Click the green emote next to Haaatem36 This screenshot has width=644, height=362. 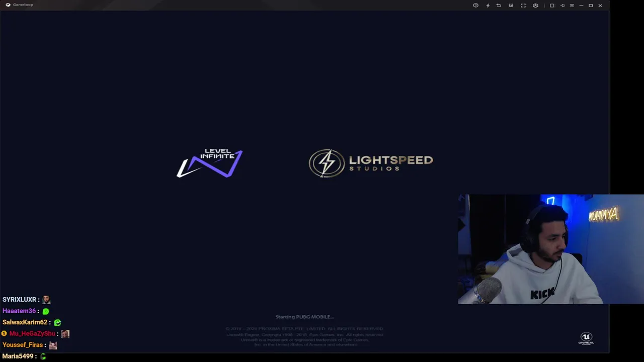pos(46,311)
